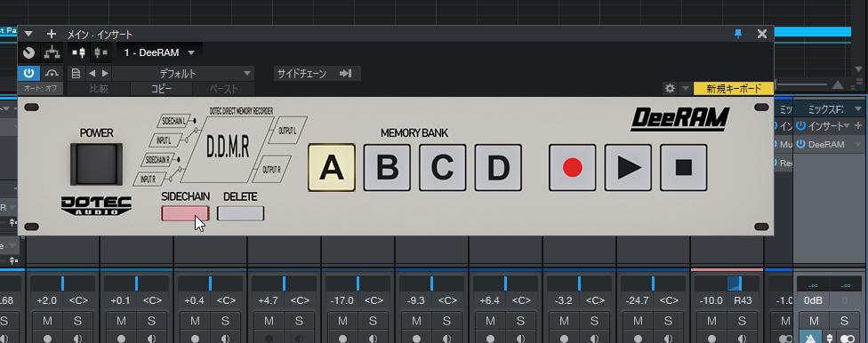Open the オート: オフ automation dropdown
This screenshot has height=343, width=868.
pos(41,89)
